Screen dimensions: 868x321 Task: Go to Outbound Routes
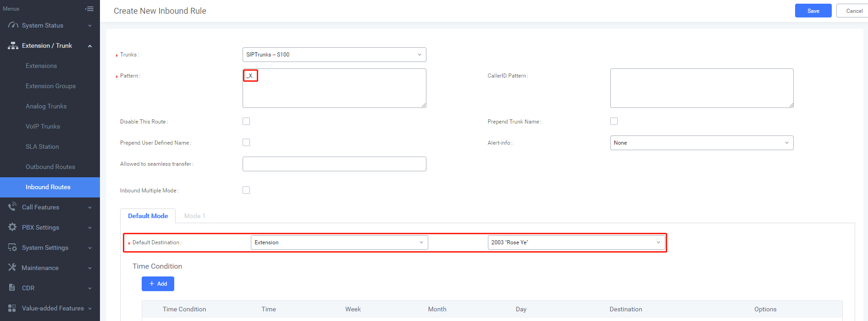[x=50, y=167]
